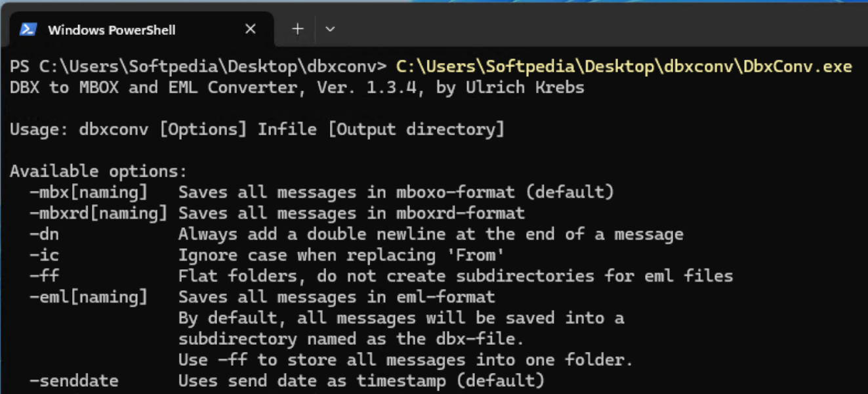Click the PowerShell icon on the tab
Viewport: 868px width, 394px height.
[x=28, y=29]
